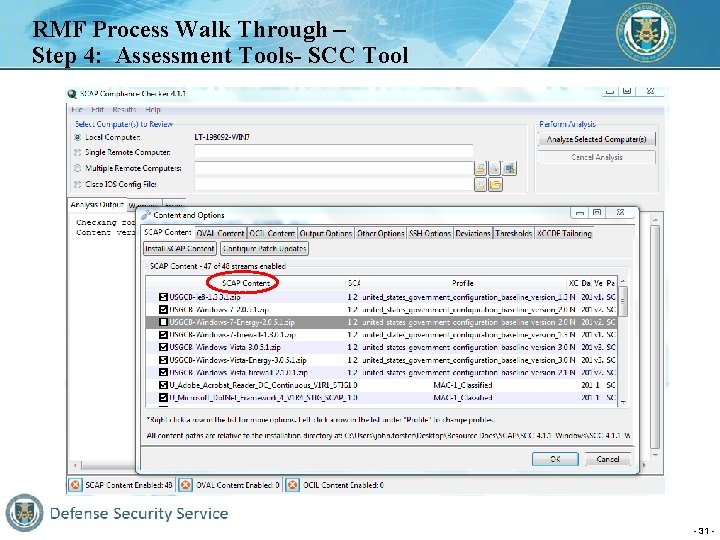Toggle the USGCB-Windows-Vista-firewall checkbox
The image size is (720, 540).
pos(163,372)
